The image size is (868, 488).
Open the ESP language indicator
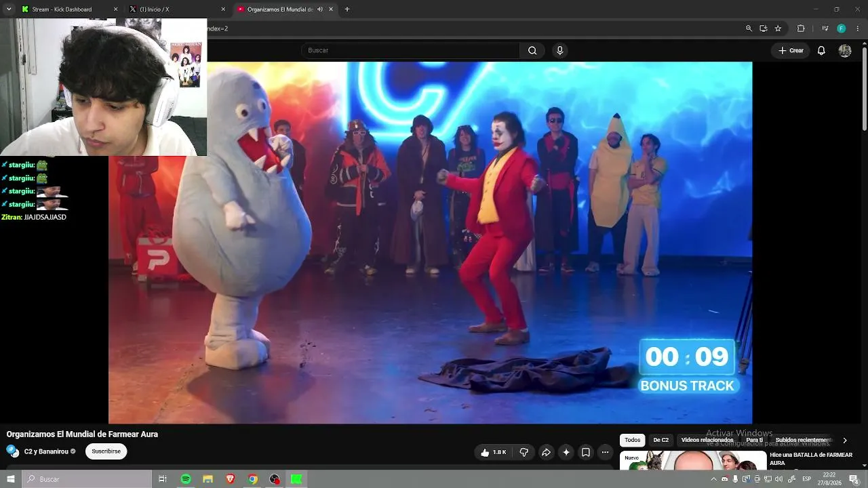807,479
